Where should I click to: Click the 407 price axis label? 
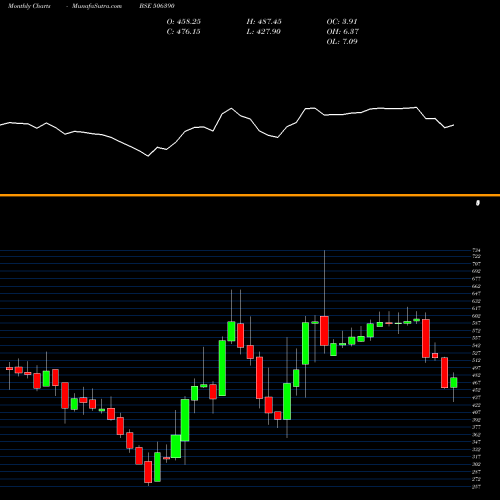(x=476, y=412)
